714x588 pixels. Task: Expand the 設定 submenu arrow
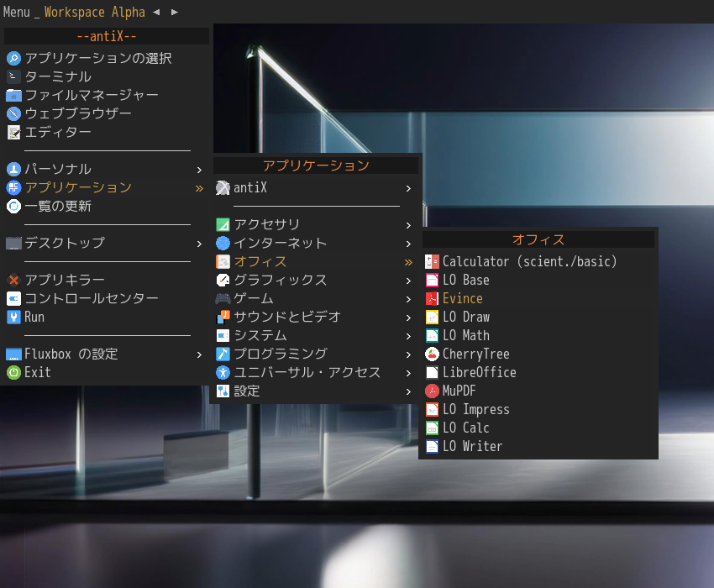pyautogui.click(x=408, y=391)
